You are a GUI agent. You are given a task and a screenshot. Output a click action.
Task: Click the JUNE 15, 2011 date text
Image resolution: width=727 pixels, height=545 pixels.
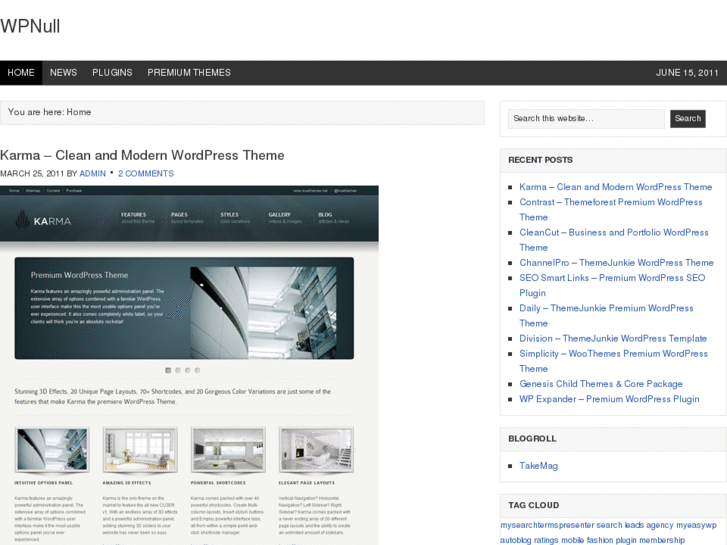687,73
